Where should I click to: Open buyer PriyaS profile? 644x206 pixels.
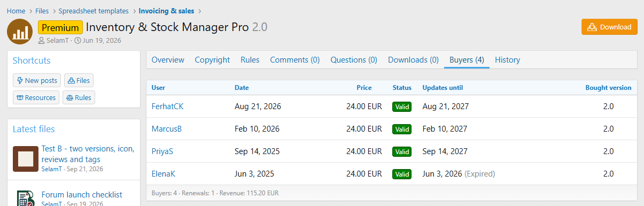(x=162, y=151)
